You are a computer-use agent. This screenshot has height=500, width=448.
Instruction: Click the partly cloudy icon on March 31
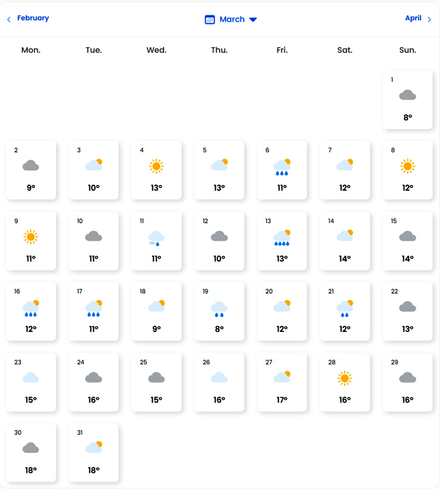[93, 447]
